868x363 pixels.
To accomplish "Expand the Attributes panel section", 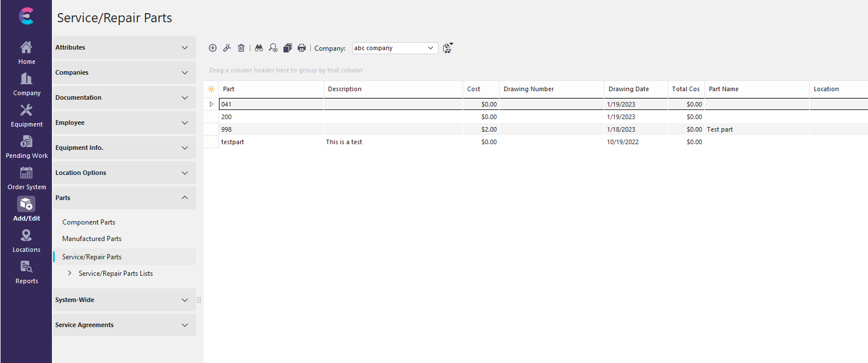I will [184, 47].
